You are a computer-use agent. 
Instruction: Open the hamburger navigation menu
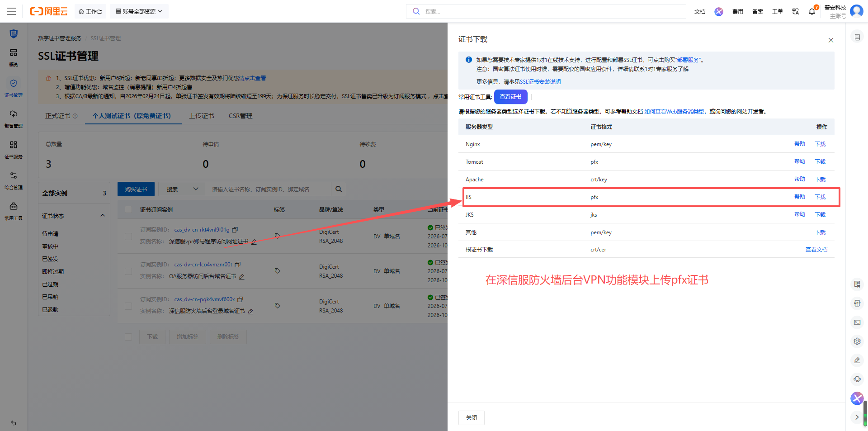coord(11,11)
